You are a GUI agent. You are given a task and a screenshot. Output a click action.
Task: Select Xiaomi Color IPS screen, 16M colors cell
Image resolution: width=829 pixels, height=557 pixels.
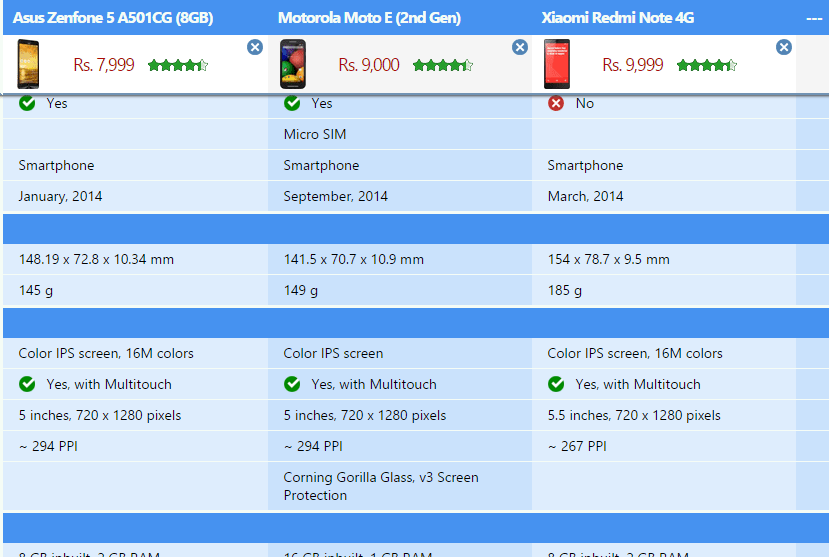coord(664,353)
